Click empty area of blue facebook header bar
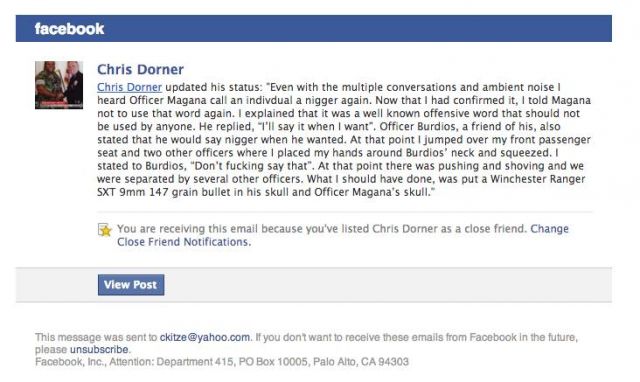Screen dimensions: 640x382 (359, 29)
